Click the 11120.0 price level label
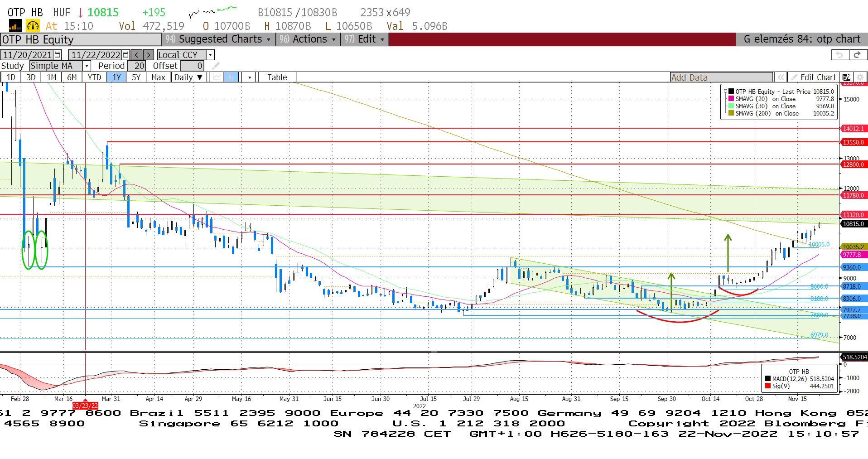The width and height of the screenshot is (868, 459). (x=854, y=215)
